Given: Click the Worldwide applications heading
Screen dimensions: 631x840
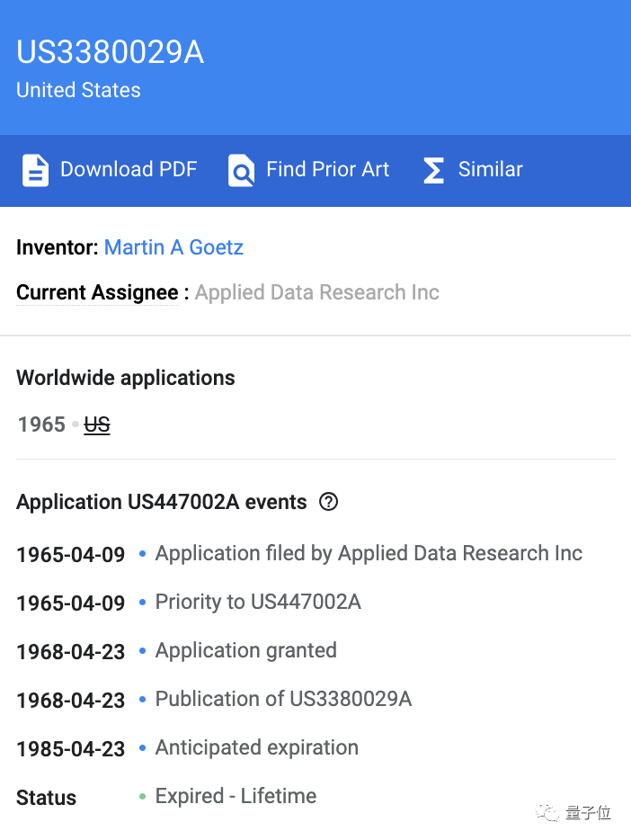Looking at the screenshot, I should pyautogui.click(x=126, y=378).
